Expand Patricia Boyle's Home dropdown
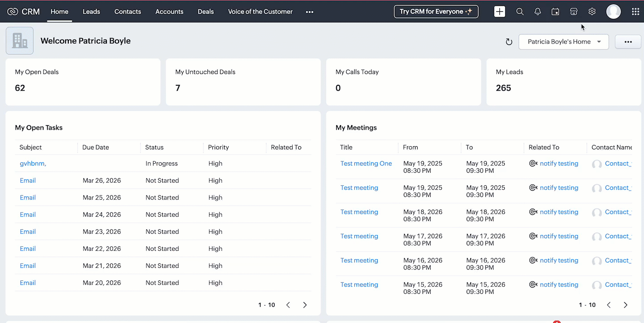The height and width of the screenshot is (323, 644). (564, 42)
